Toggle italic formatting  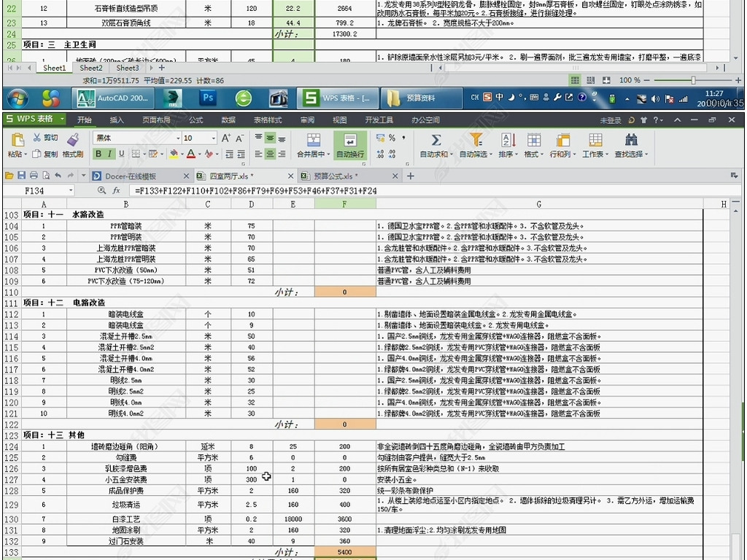[x=109, y=155]
